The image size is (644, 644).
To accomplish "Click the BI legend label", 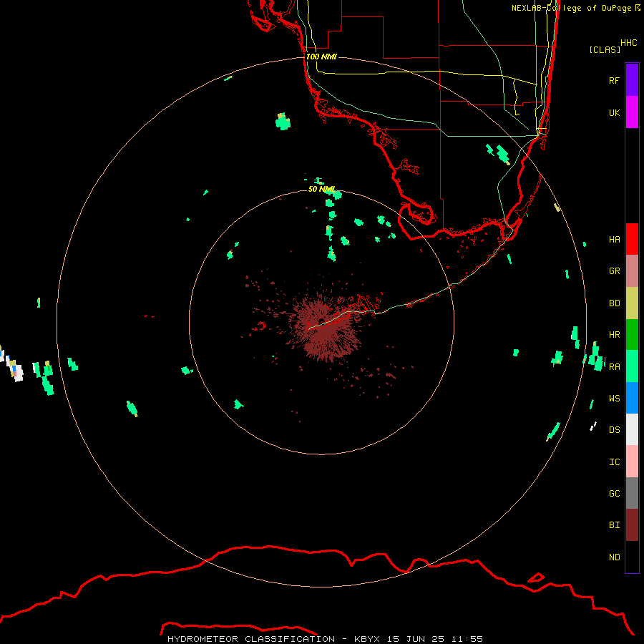I will coord(614,525).
